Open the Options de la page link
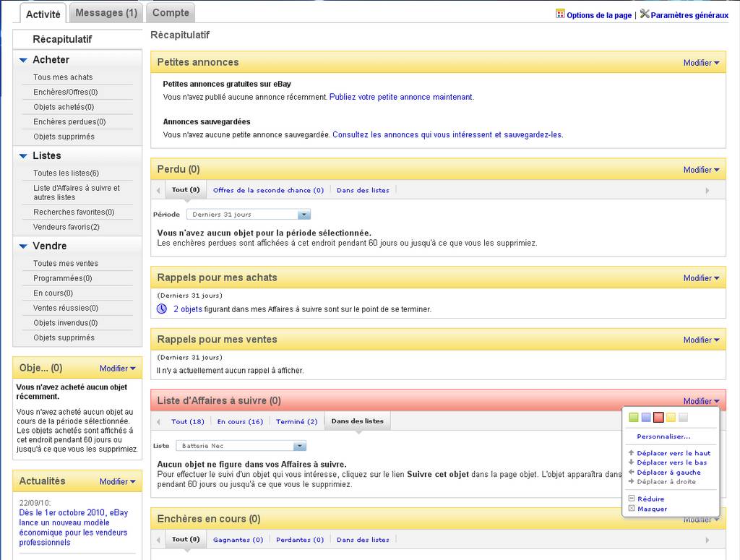Image resolution: width=740 pixels, height=560 pixels. pyautogui.click(x=599, y=15)
